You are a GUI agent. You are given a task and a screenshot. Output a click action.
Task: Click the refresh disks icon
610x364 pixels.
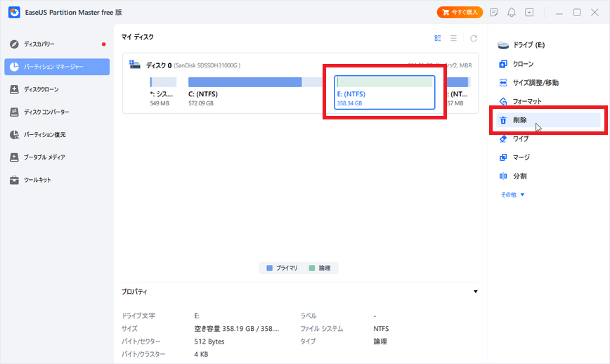[x=474, y=38]
